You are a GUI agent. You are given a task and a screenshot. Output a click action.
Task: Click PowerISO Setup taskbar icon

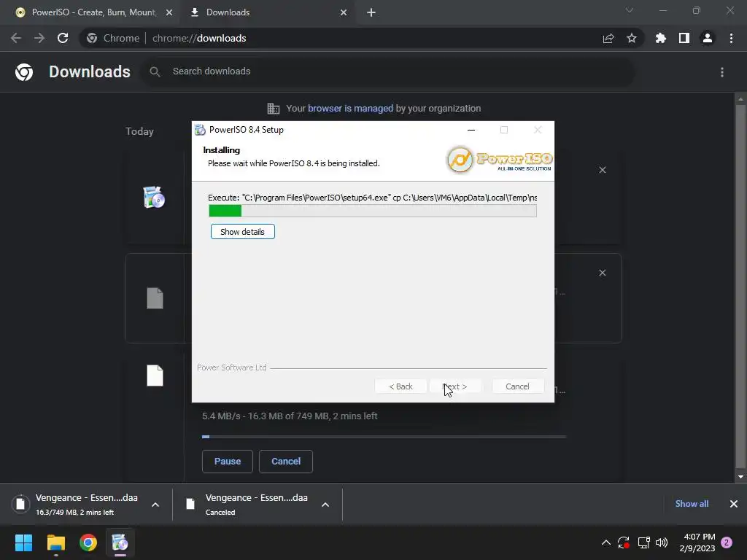click(120, 542)
